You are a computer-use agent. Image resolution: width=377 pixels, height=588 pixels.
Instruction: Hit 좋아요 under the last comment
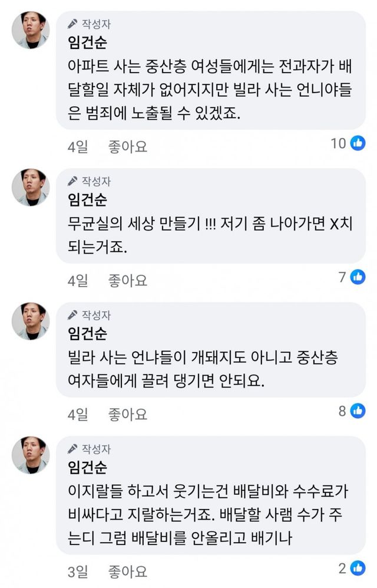pyautogui.click(x=127, y=571)
